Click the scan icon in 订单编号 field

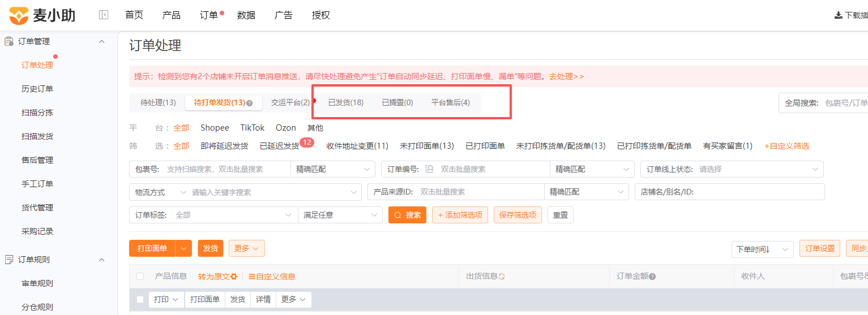pos(429,169)
